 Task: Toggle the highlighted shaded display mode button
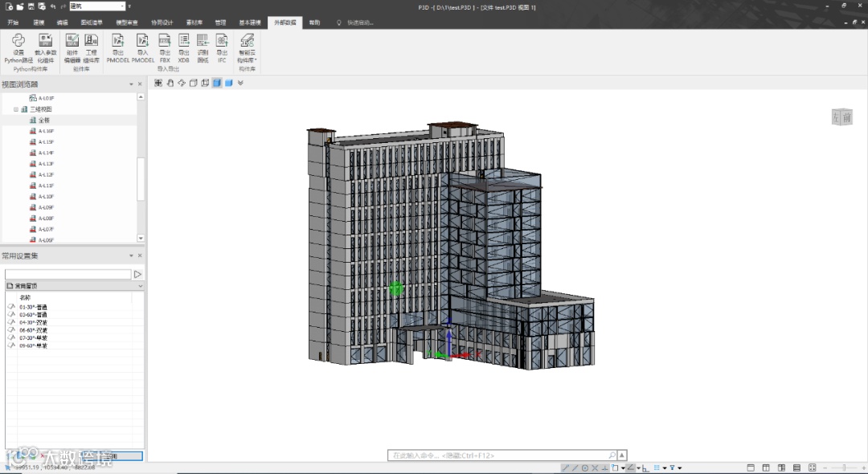point(217,83)
